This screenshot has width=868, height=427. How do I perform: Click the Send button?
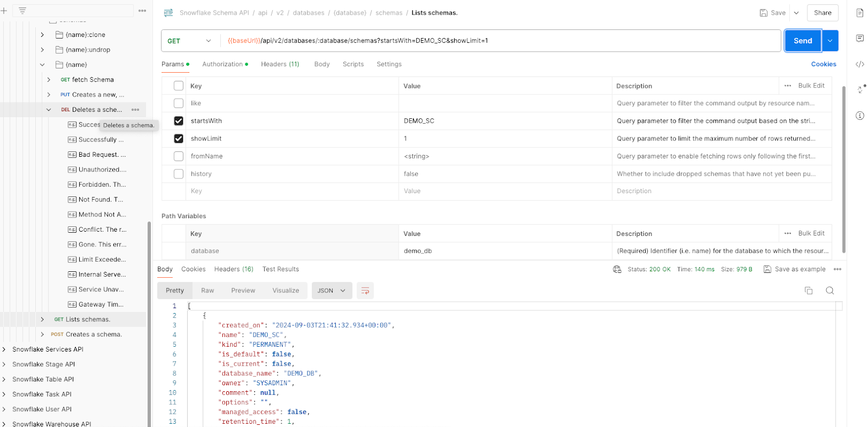point(803,41)
